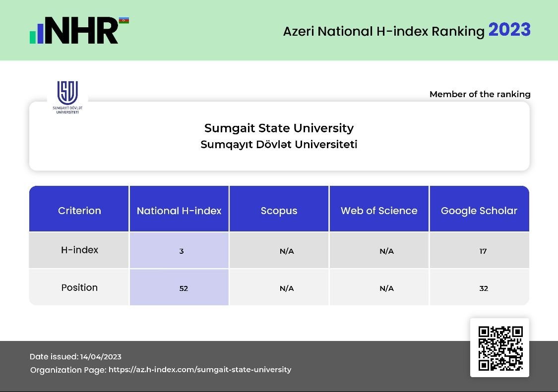Click the Google Scholar H-index value 17
The height and width of the screenshot is (392, 558).
[x=483, y=251]
